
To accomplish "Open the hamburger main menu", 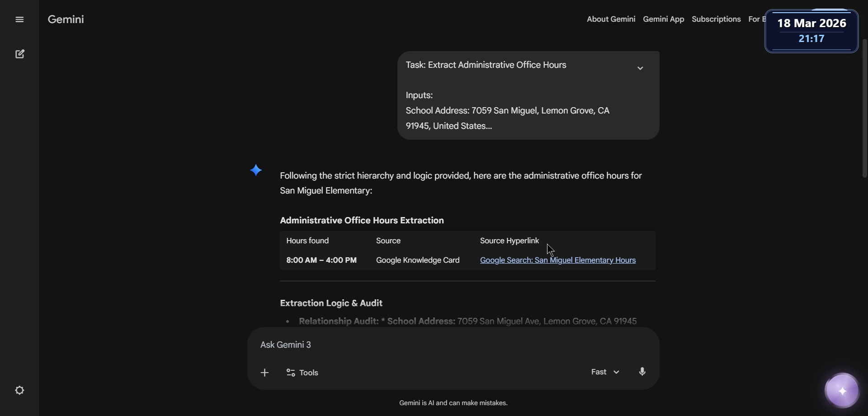I will click(19, 19).
